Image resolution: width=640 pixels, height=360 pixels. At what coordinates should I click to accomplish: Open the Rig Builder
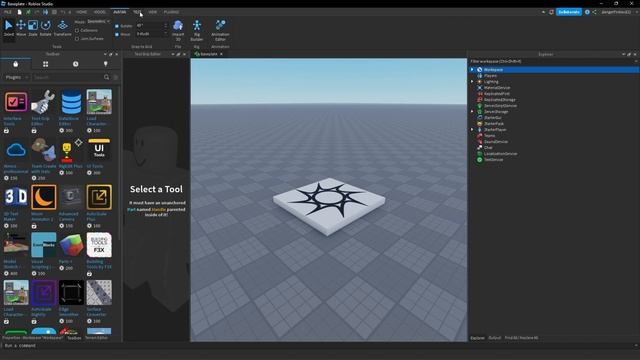[x=197, y=30]
